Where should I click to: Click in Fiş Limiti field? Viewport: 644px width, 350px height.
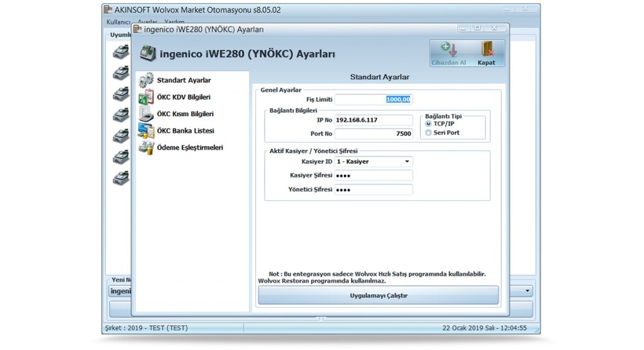pyautogui.click(x=374, y=99)
